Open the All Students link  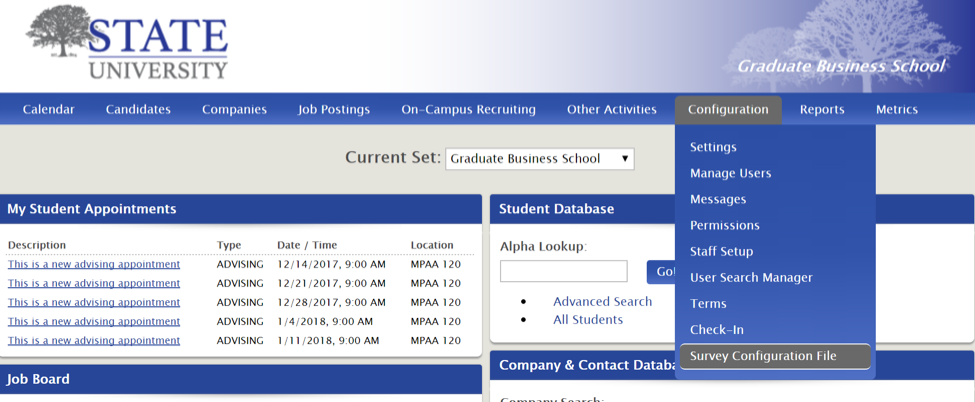[x=588, y=320]
